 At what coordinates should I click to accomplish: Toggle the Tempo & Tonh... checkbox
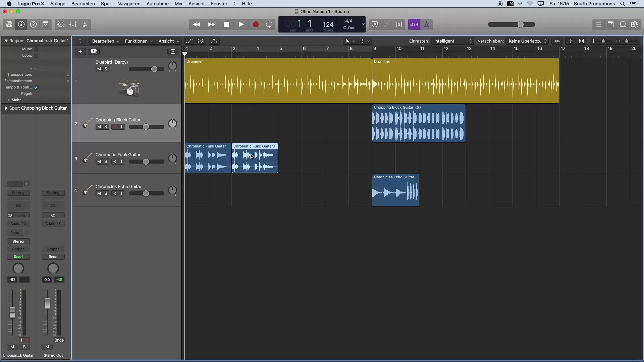(x=36, y=87)
